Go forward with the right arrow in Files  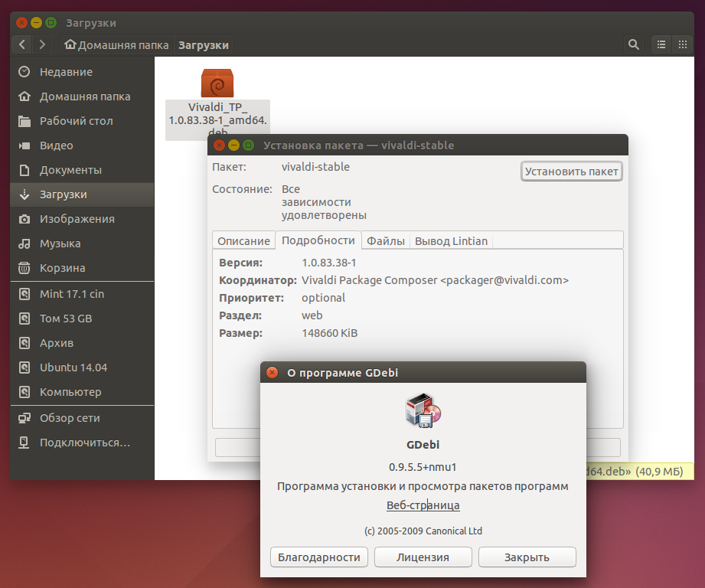click(x=42, y=44)
